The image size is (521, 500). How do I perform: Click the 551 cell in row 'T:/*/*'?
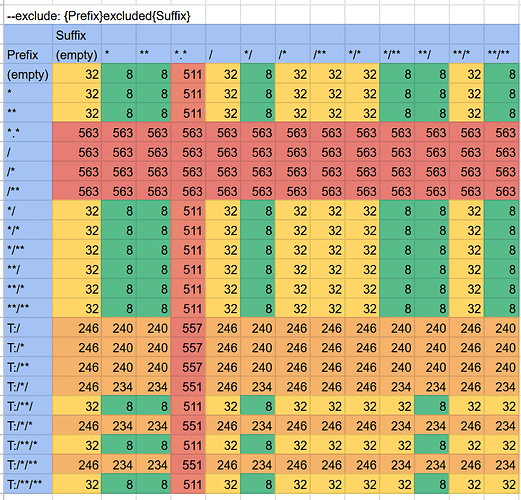coord(188,425)
